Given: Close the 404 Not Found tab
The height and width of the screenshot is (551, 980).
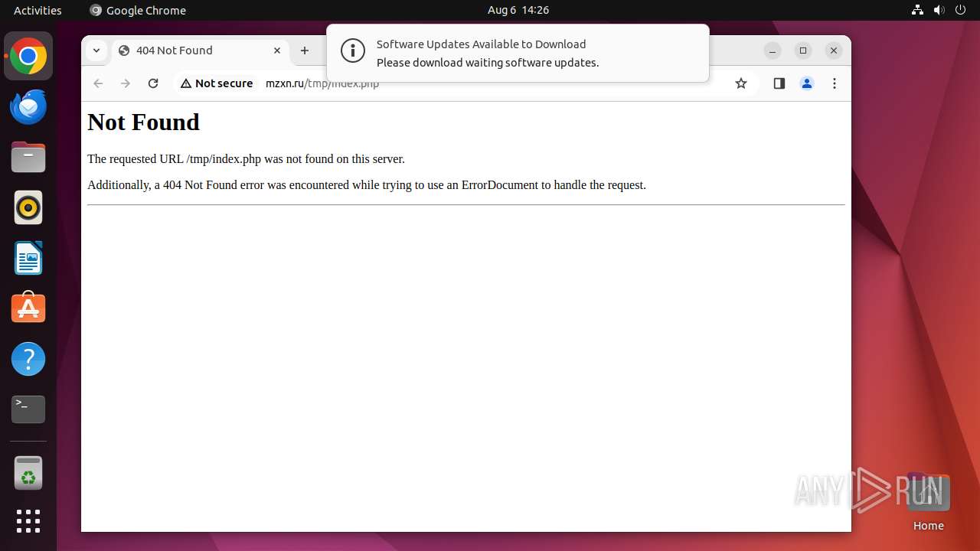Looking at the screenshot, I should [277, 51].
